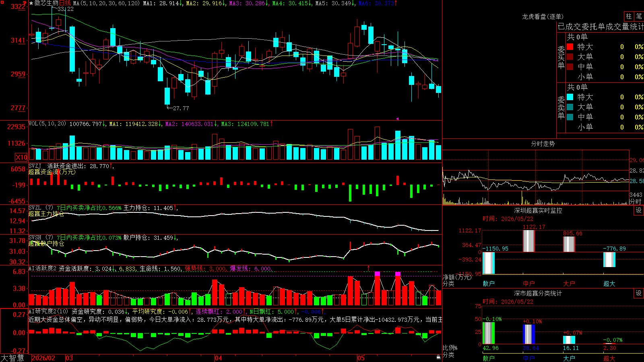Click the MA3: 30.286 value
This screenshot has height=362, width=644.
coord(249,3)
